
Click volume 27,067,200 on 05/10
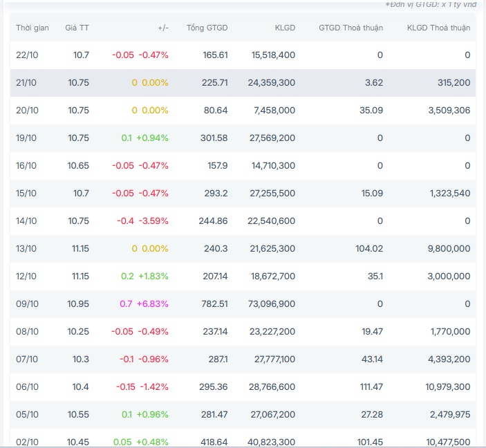[x=273, y=414]
